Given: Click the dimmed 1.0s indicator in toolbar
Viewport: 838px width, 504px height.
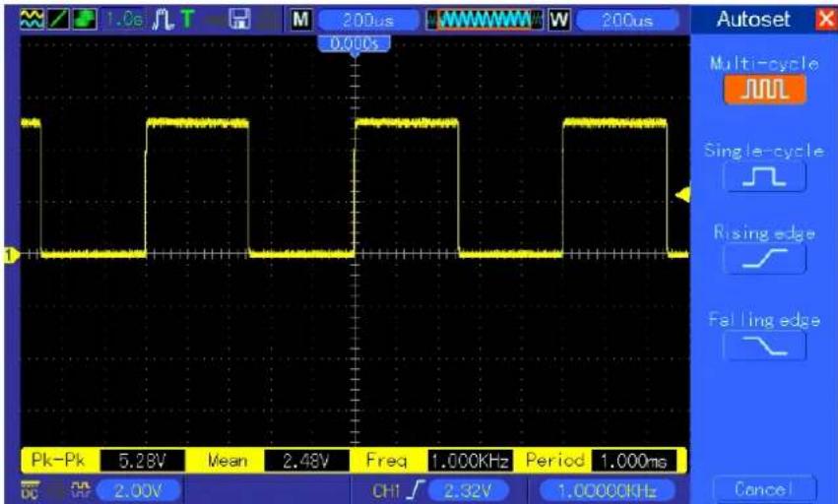Looking at the screenshot, I should (x=124, y=20).
